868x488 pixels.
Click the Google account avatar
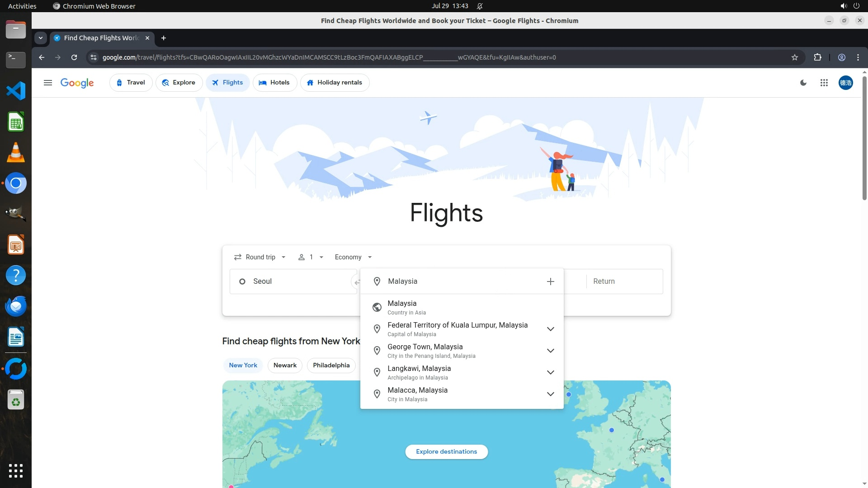click(x=845, y=83)
